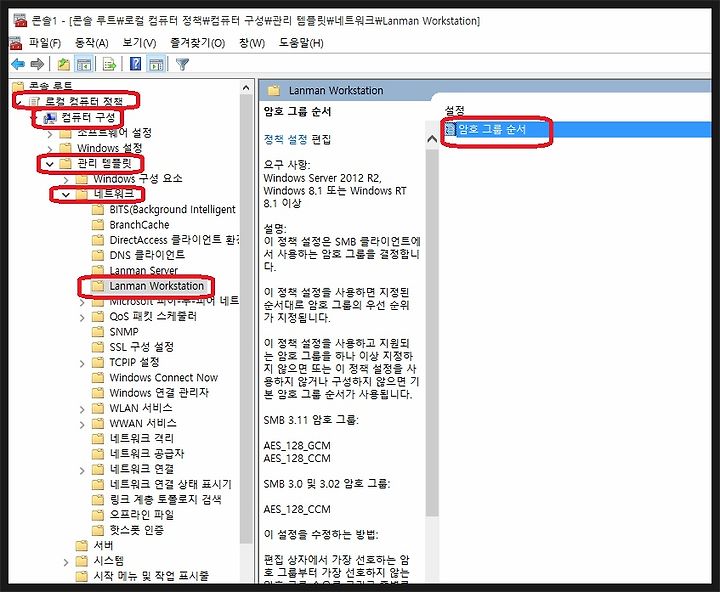Click the tree pane vertical scrollbar thumb
The width and height of the screenshot is (720, 592).
tap(246, 319)
